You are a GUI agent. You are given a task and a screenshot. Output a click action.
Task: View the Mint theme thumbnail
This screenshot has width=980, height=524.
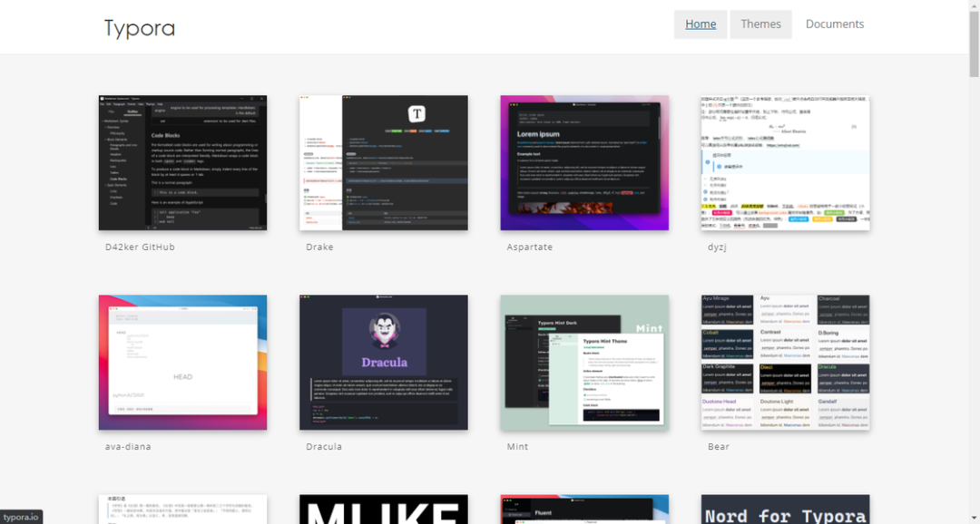(584, 363)
